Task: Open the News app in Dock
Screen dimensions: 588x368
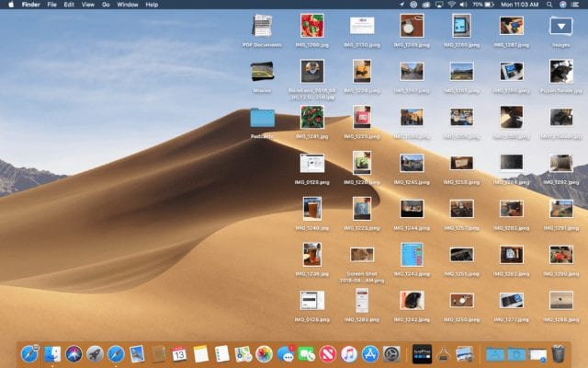Action: point(328,353)
